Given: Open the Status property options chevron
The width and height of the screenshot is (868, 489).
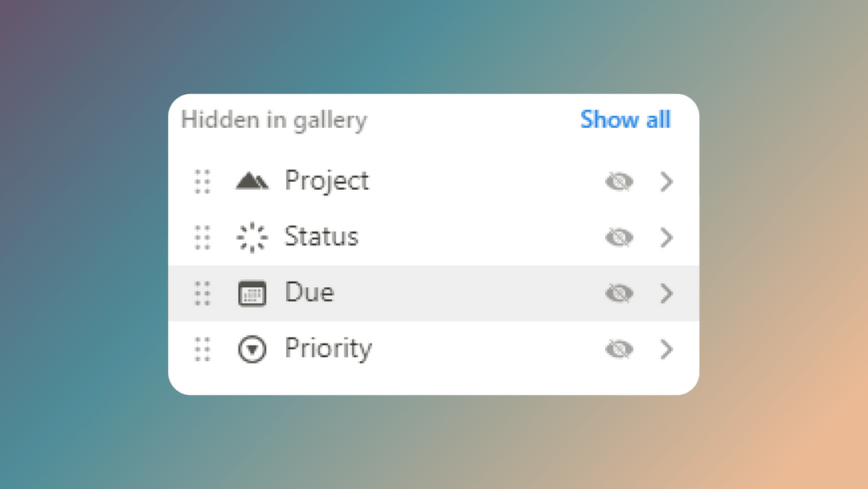Looking at the screenshot, I should pos(666,237).
